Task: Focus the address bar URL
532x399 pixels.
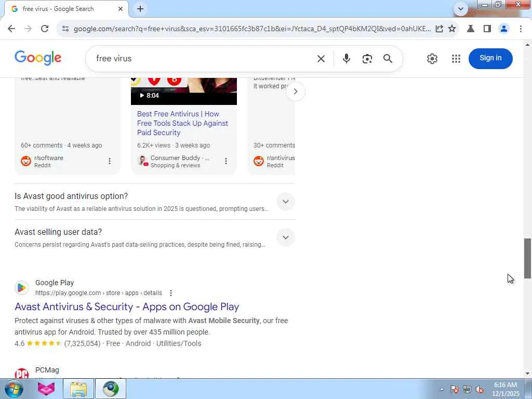Action: pos(252,29)
